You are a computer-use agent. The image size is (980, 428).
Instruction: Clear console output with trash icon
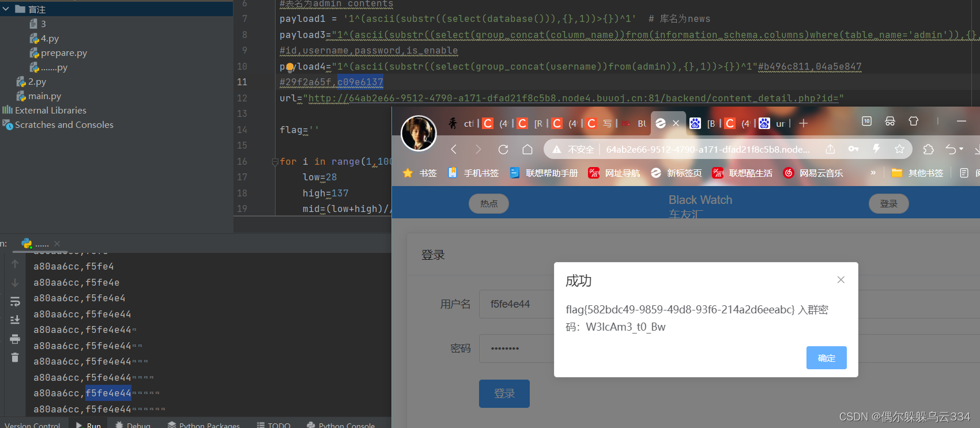click(15, 358)
